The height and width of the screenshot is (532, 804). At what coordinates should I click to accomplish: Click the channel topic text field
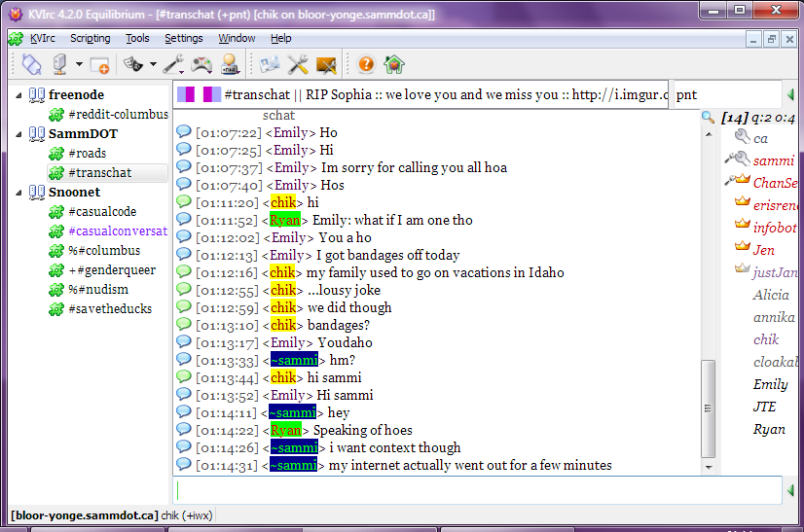click(x=420, y=94)
